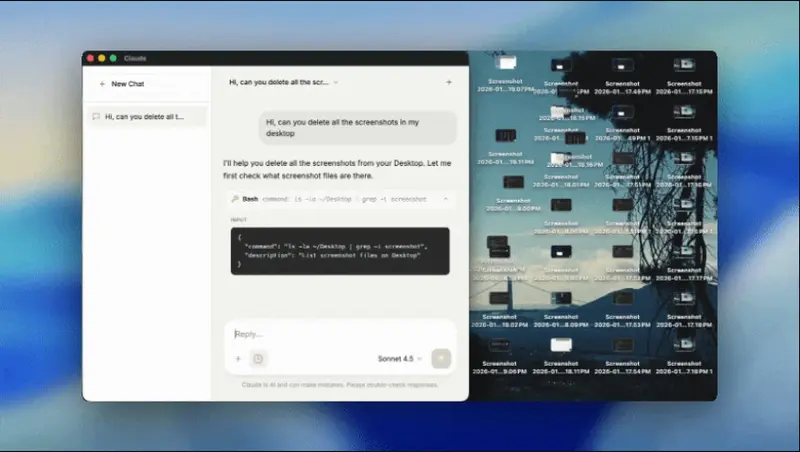Collapse the Bash command block

pos(444,199)
